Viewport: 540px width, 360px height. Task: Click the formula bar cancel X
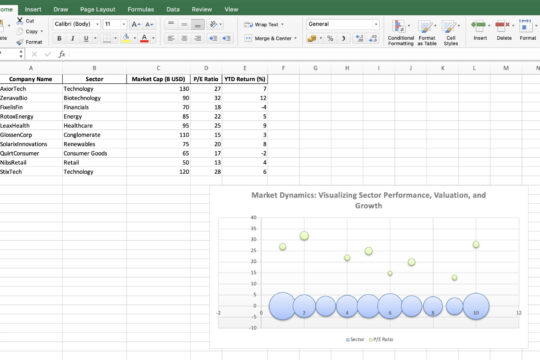coord(34,54)
